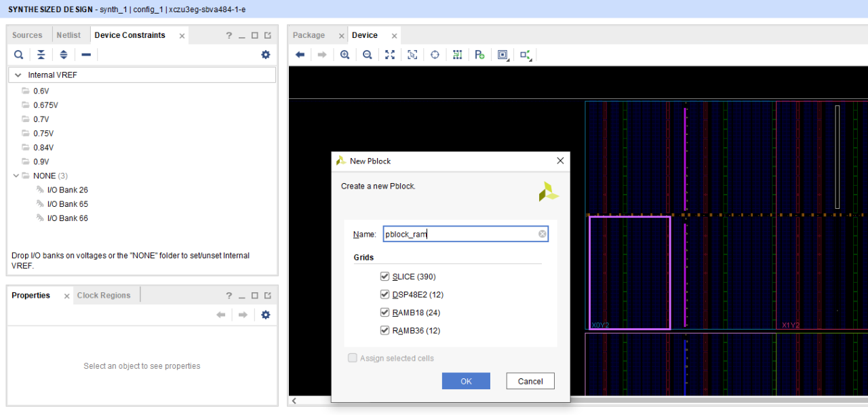Click next object arrow in Properties panel
The width and height of the screenshot is (868, 415).
click(242, 315)
